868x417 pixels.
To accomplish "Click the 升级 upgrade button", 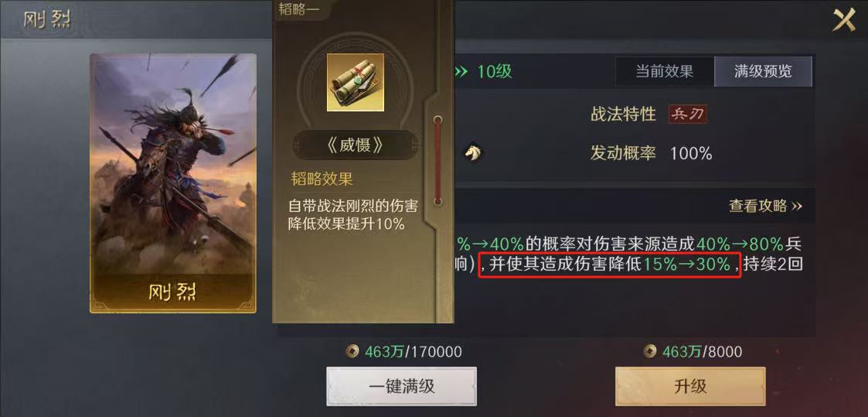I will pos(690,386).
